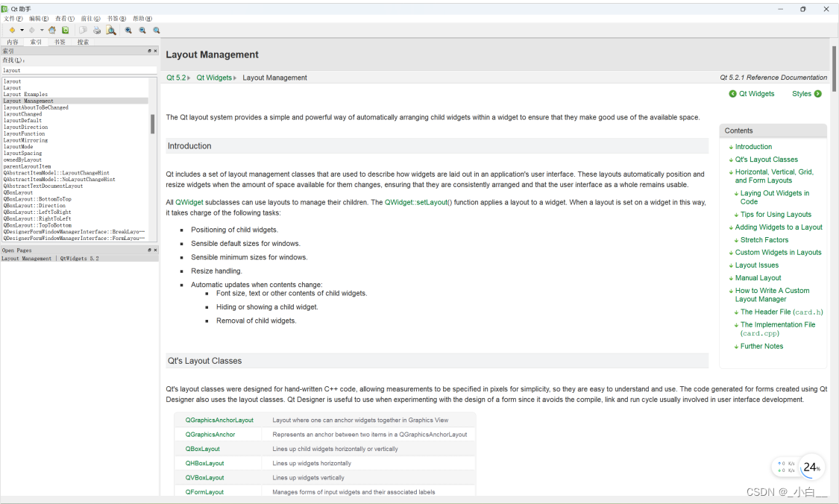The width and height of the screenshot is (839, 504).
Task: Switch to the 内容 tab
Action: (13, 42)
